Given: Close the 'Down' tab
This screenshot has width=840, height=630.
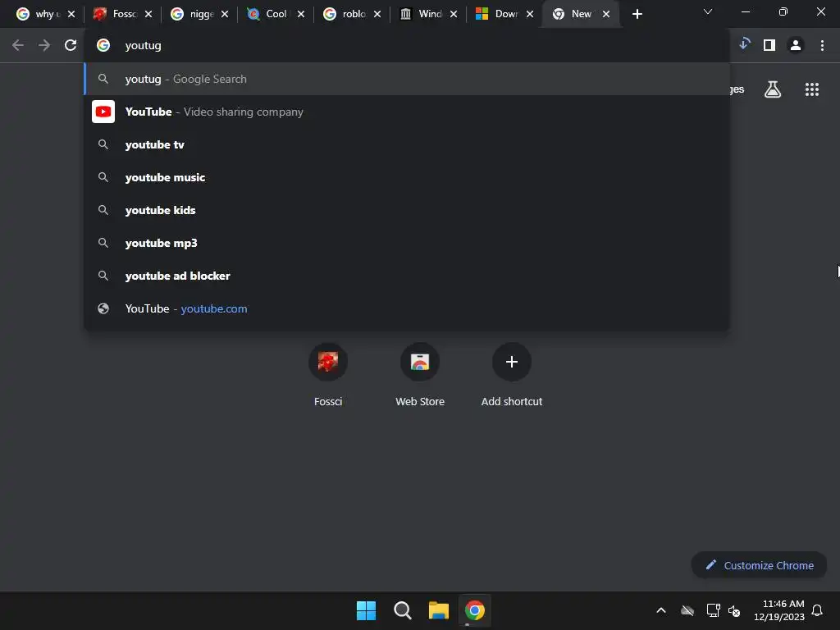Looking at the screenshot, I should coord(530,15).
